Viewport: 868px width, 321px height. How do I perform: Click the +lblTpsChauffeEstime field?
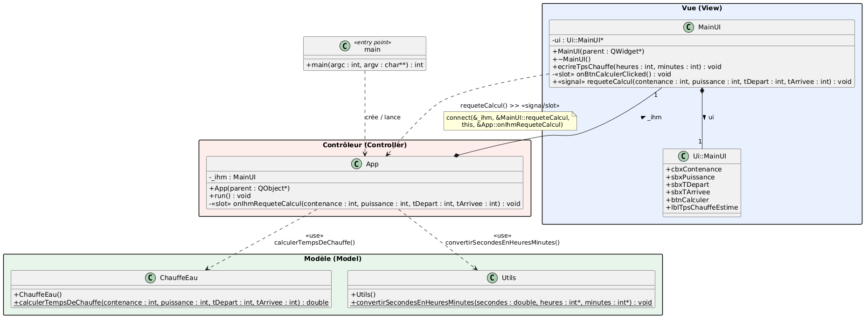(702, 207)
